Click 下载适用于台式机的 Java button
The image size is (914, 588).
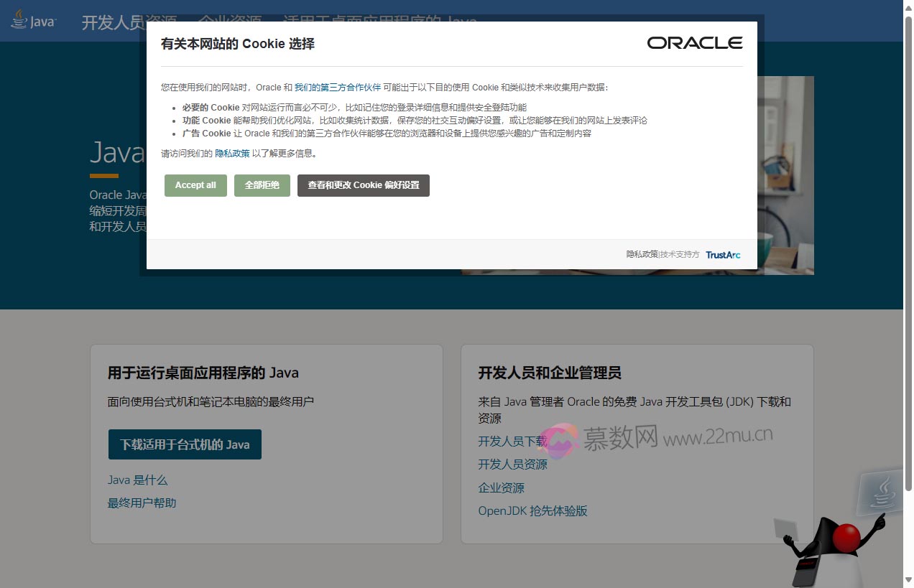click(185, 444)
